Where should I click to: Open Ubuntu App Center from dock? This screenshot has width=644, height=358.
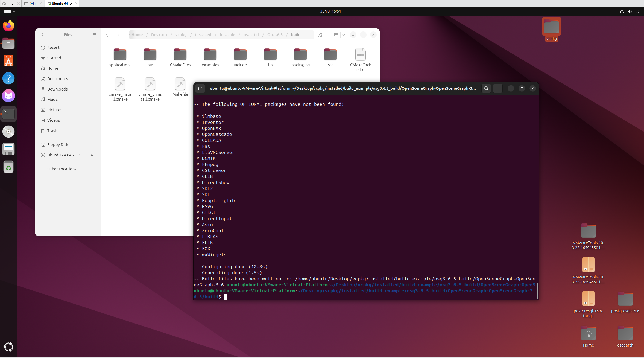[x=8, y=61]
